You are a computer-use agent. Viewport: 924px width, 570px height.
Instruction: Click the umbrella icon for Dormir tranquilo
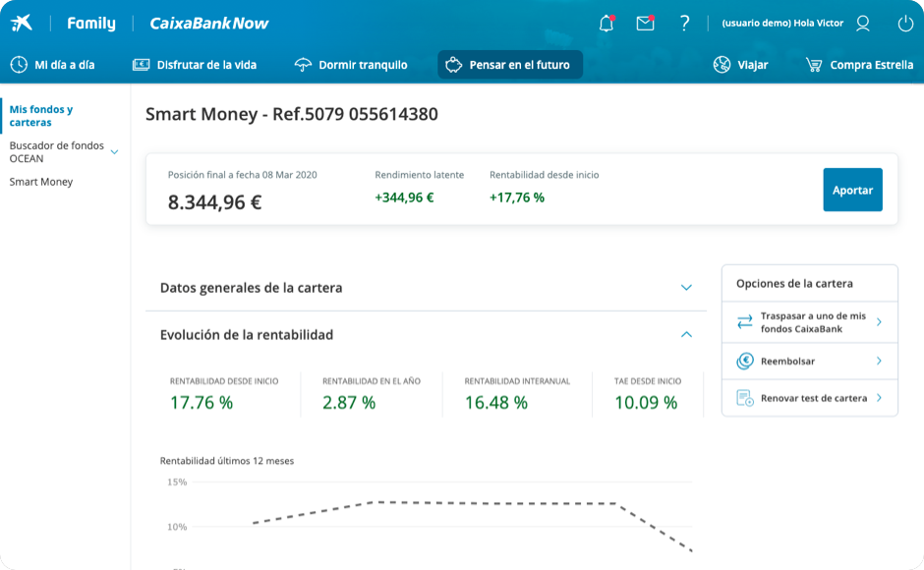coord(303,65)
